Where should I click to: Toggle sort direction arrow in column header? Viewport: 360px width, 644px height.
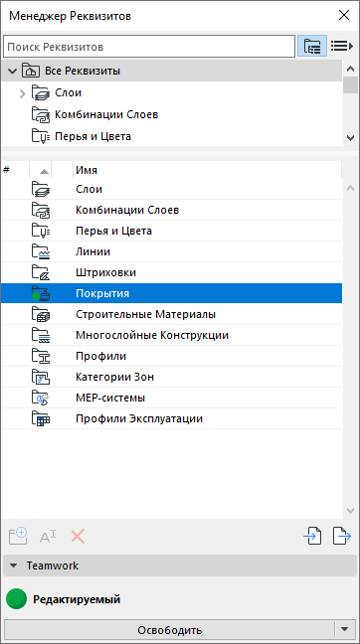click(x=44, y=171)
